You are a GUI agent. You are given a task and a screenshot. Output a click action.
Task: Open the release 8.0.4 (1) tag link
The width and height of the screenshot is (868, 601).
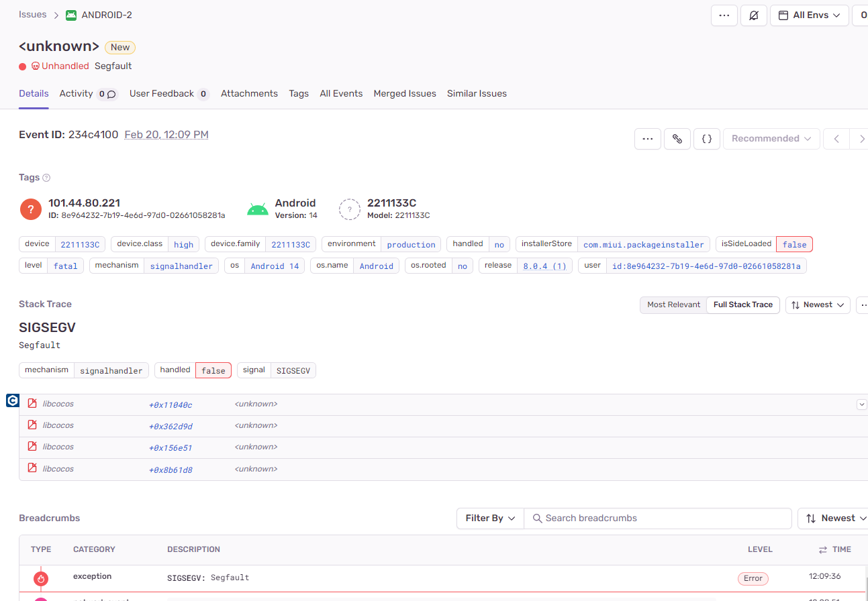[544, 266]
